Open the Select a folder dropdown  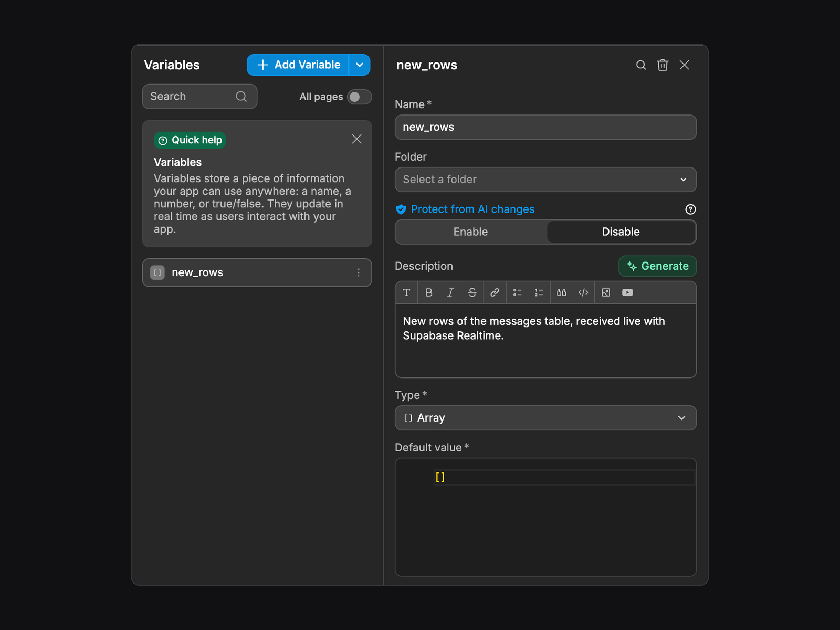[545, 180]
